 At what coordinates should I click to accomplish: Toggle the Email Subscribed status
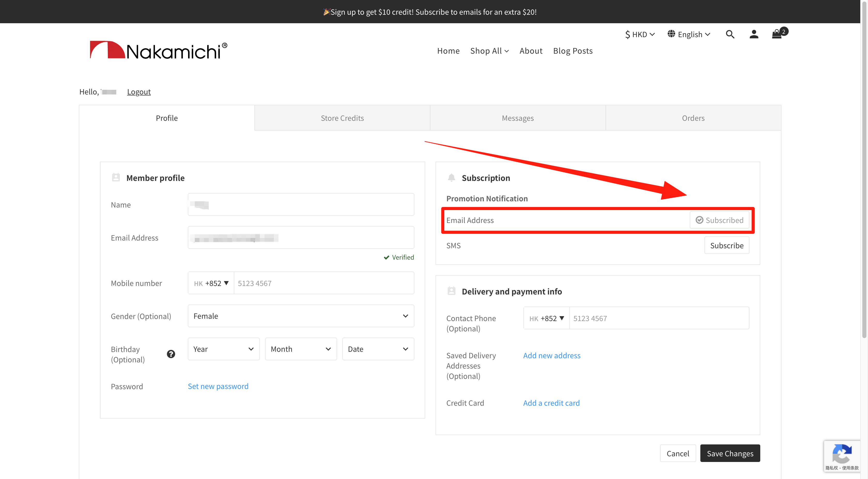pyautogui.click(x=719, y=220)
